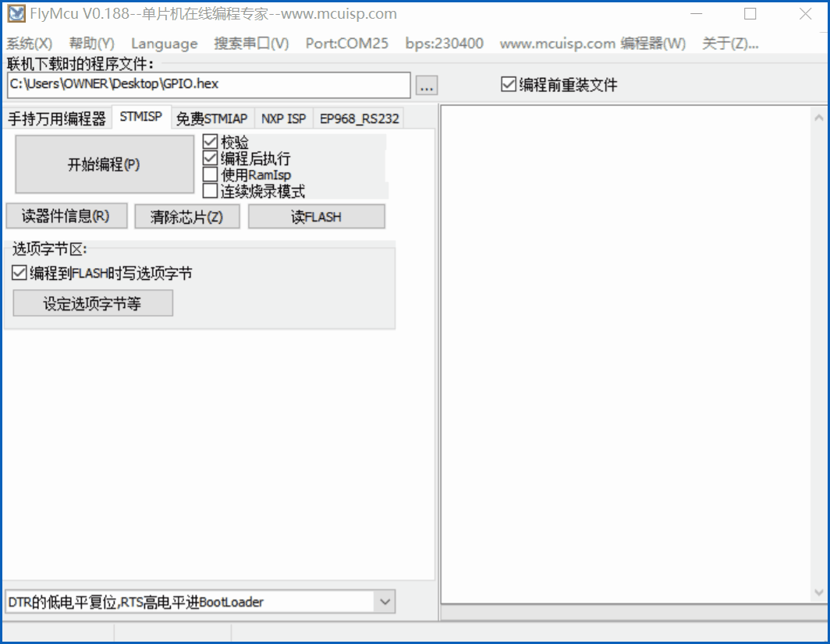Click the 读FLASH button
Screen dimensions: 830x644
coord(316,216)
